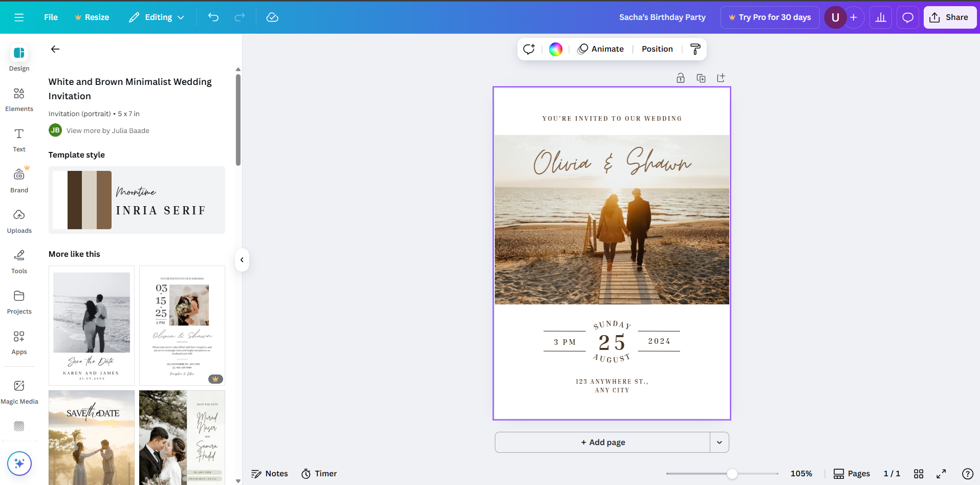The height and width of the screenshot is (485, 980).
Task: Open the File menu
Action: (x=51, y=17)
